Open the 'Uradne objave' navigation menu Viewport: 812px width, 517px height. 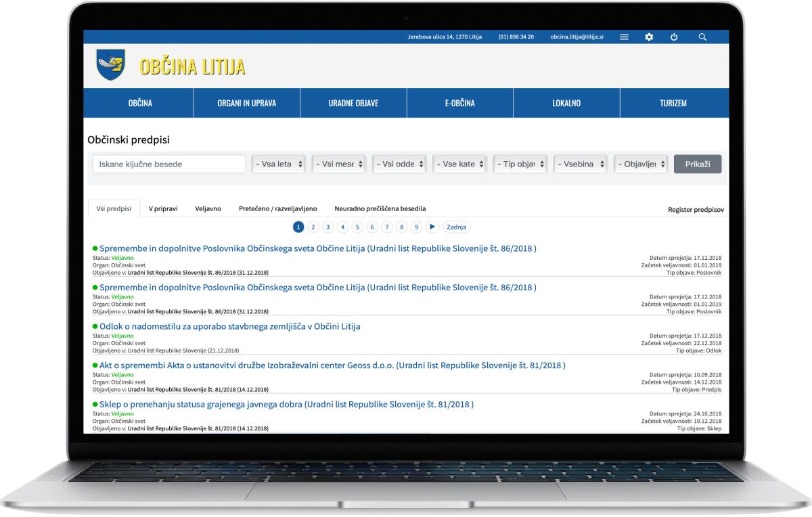click(353, 104)
